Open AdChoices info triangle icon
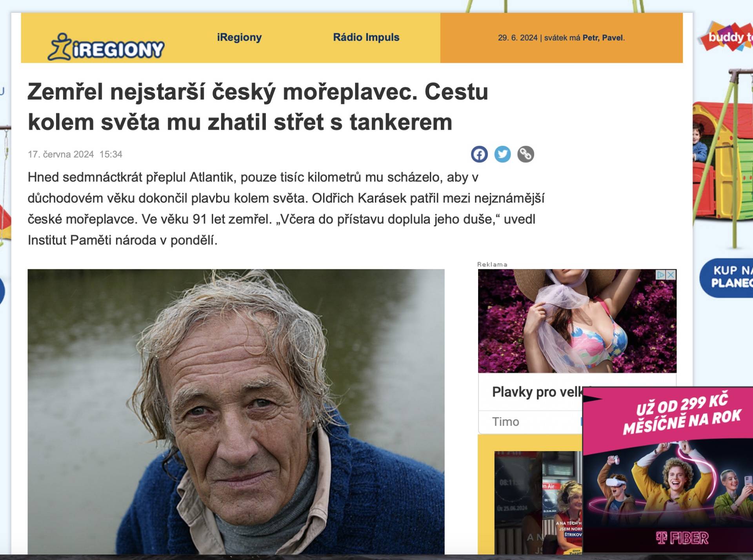The height and width of the screenshot is (560, 753). (661, 275)
